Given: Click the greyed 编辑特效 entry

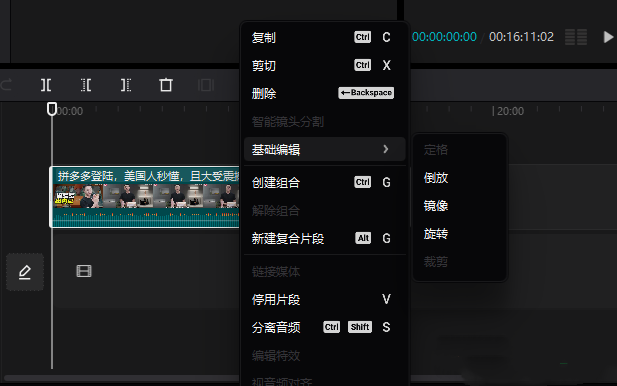Looking at the screenshot, I should tap(325, 355).
